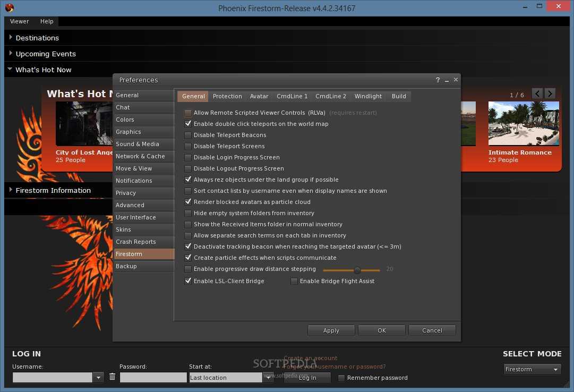Open Skins preferences category
Screen dimensions: 574x392
(144, 229)
